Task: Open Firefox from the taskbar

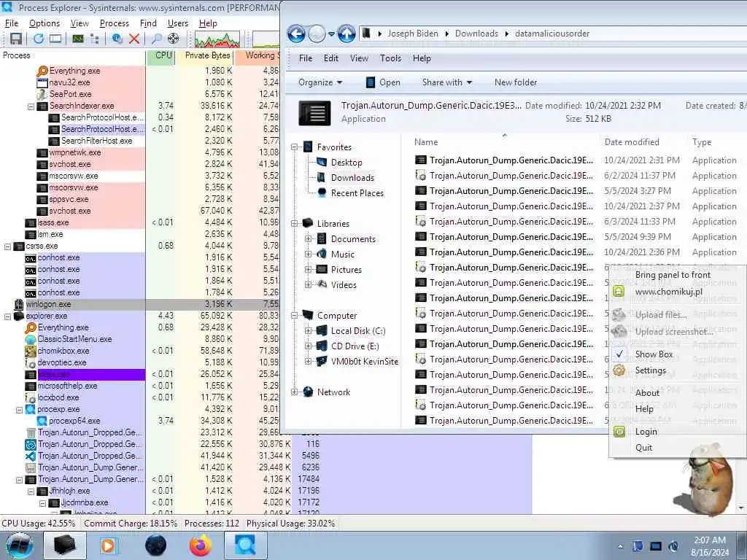Action: 201,545
